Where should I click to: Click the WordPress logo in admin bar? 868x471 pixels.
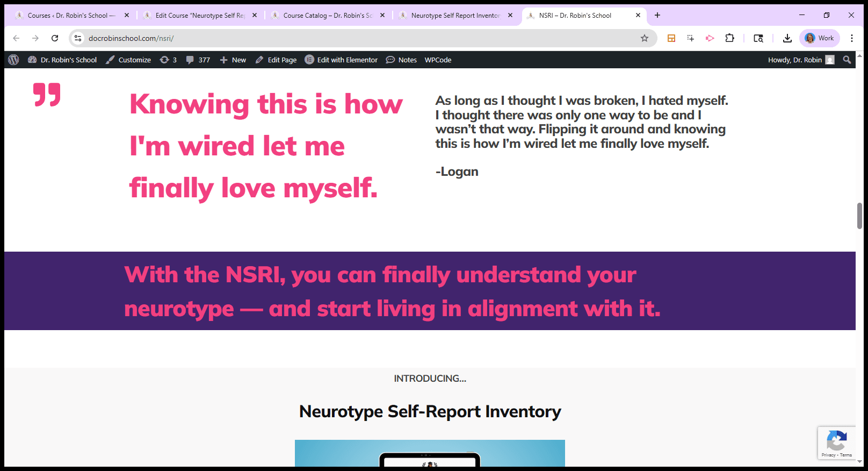pyautogui.click(x=13, y=60)
